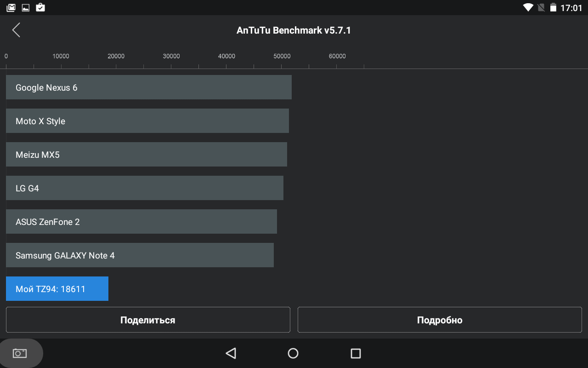Click the AnTuTu Benchmark v5.7.1 title

click(x=294, y=30)
